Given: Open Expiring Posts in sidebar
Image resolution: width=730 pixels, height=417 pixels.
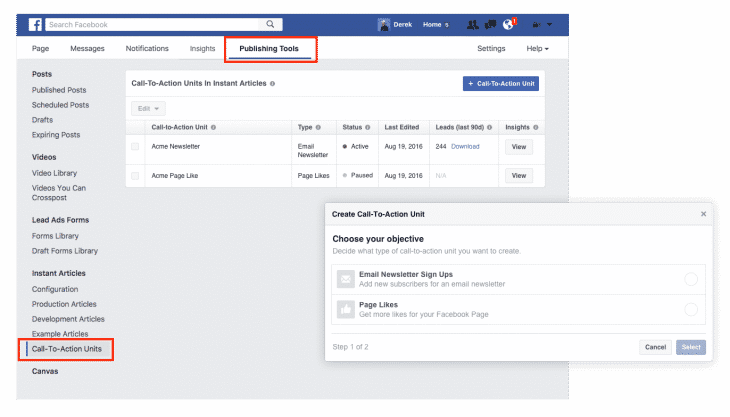Looking at the screenshot, I should 56,135.
